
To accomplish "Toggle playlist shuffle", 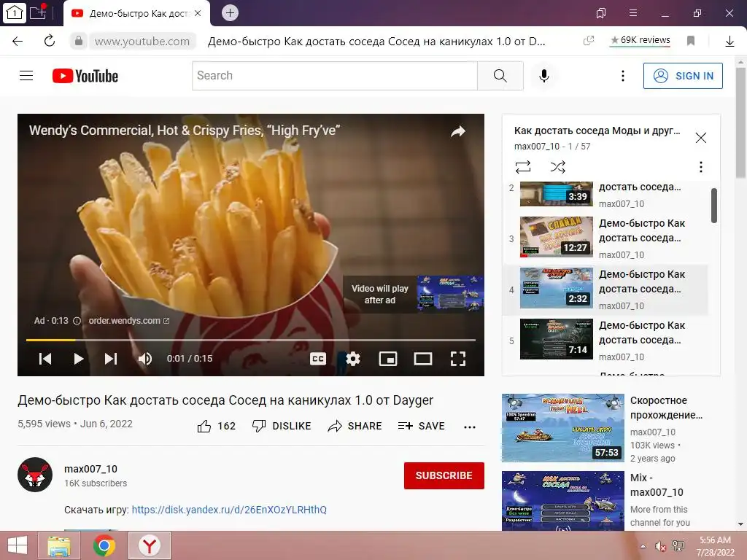I will coord(558,167).
